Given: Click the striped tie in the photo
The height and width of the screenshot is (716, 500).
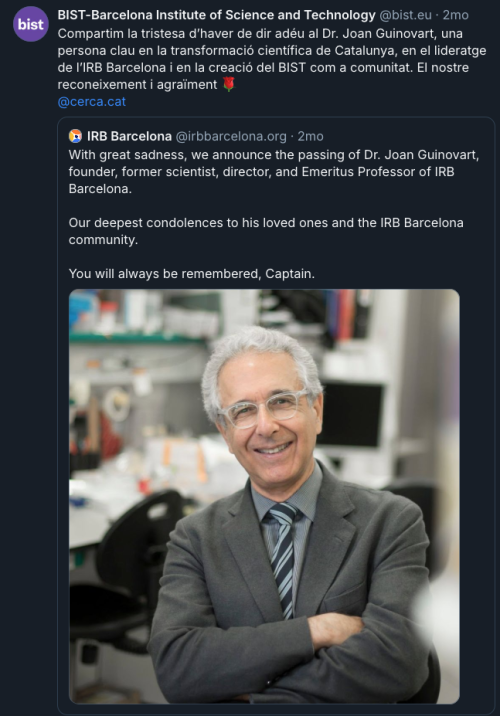Looking at the screenshot, I should point(284,559).
